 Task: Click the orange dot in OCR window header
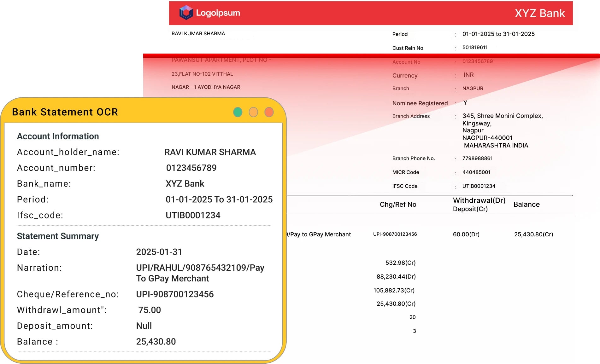point(253,112)
